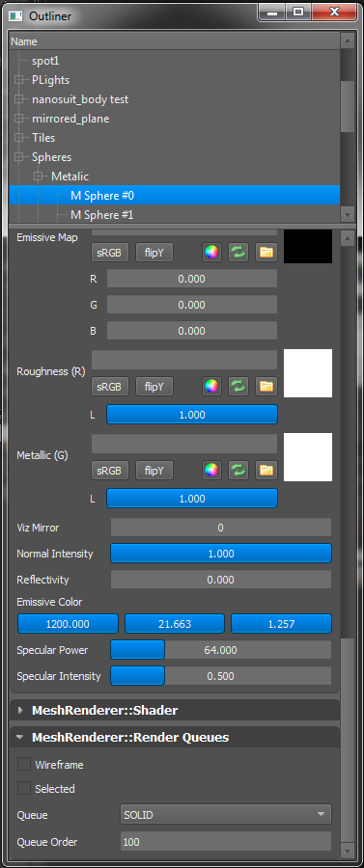Screen dimensions: 364x868
Task: Open color picker for Roughness map
Action: pos(211,387)
